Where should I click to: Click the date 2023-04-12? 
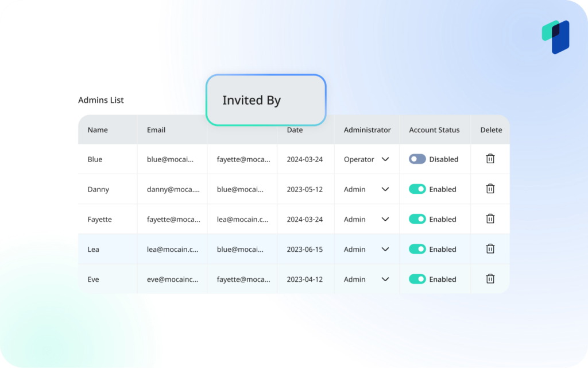point(305,279)
